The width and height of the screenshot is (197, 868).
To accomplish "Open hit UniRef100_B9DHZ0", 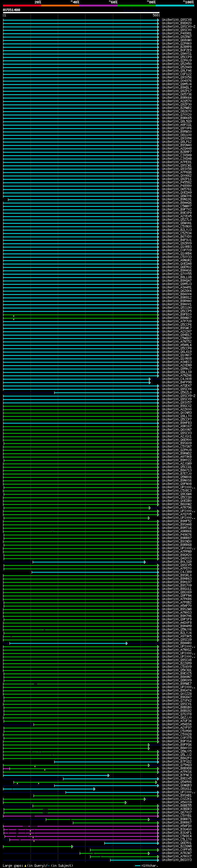I will click(177, 23).
